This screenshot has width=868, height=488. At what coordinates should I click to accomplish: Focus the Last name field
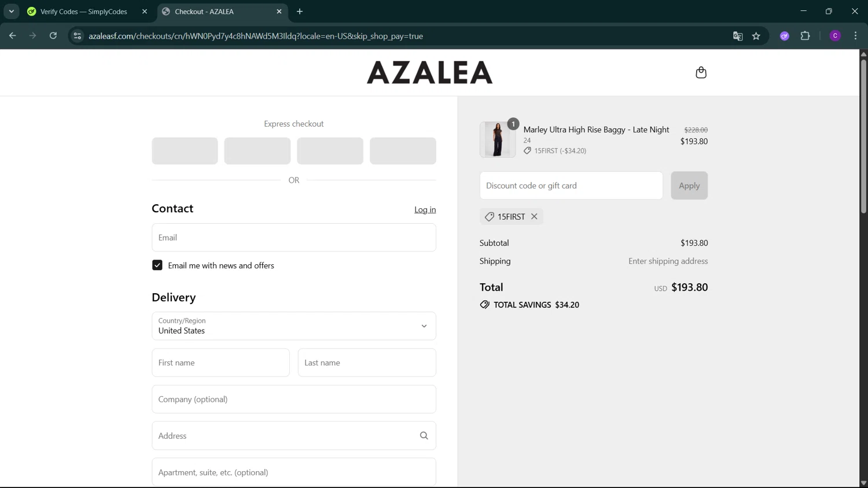[x=367, y=363]
